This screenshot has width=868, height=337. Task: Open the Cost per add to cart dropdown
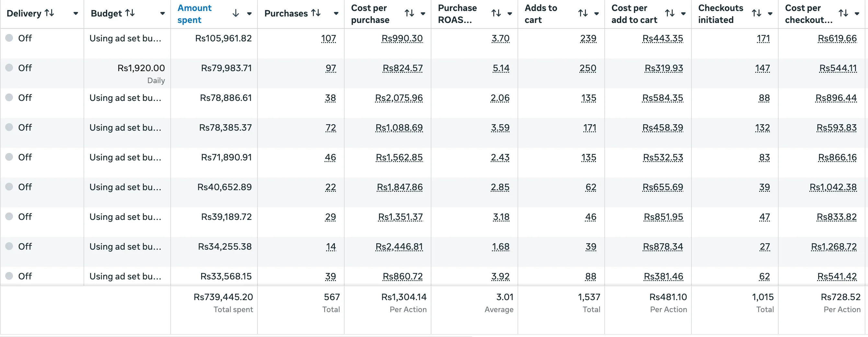(x=683, y=14)
